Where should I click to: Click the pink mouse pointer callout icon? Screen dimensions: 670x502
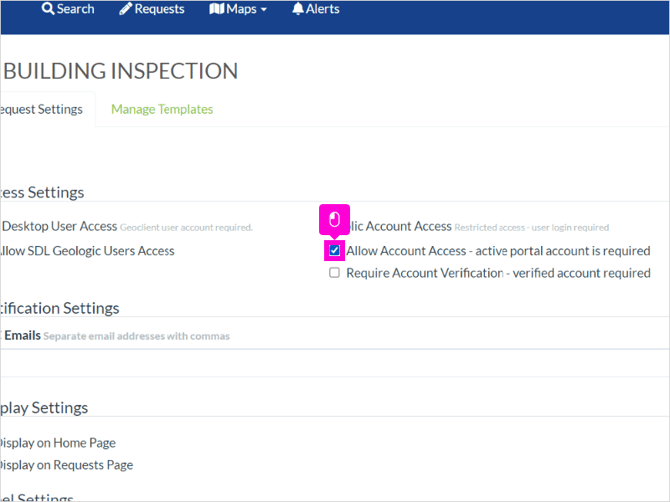335,220
